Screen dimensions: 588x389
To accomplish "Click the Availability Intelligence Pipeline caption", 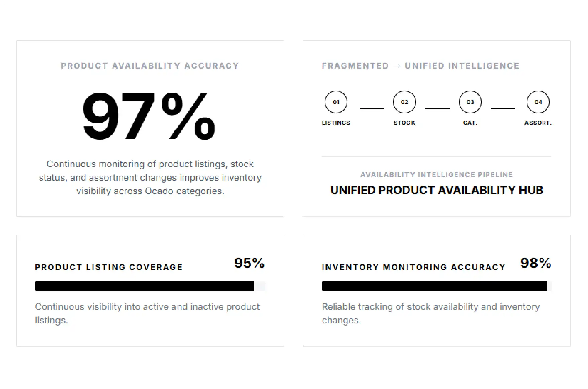I will 436,175.
